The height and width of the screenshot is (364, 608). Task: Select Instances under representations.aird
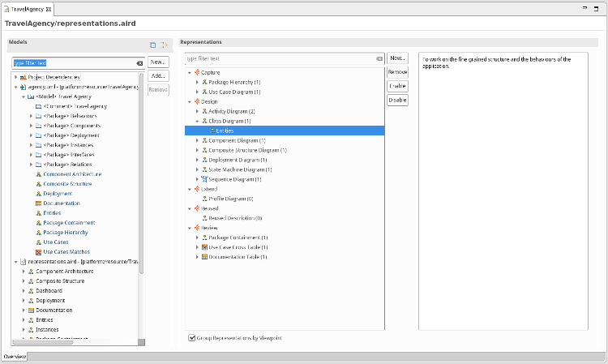coord(47,329)
